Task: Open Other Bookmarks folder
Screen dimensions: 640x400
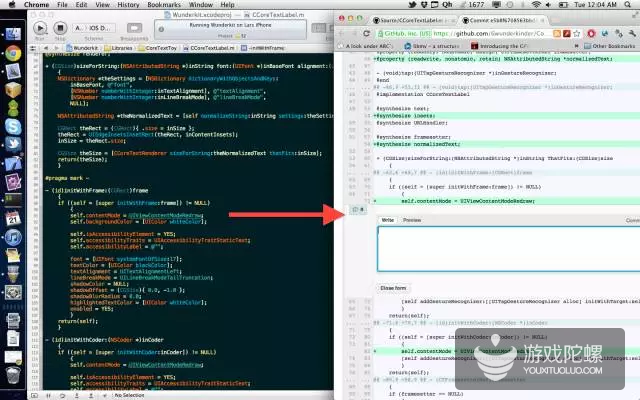Action: pos(609,46)
